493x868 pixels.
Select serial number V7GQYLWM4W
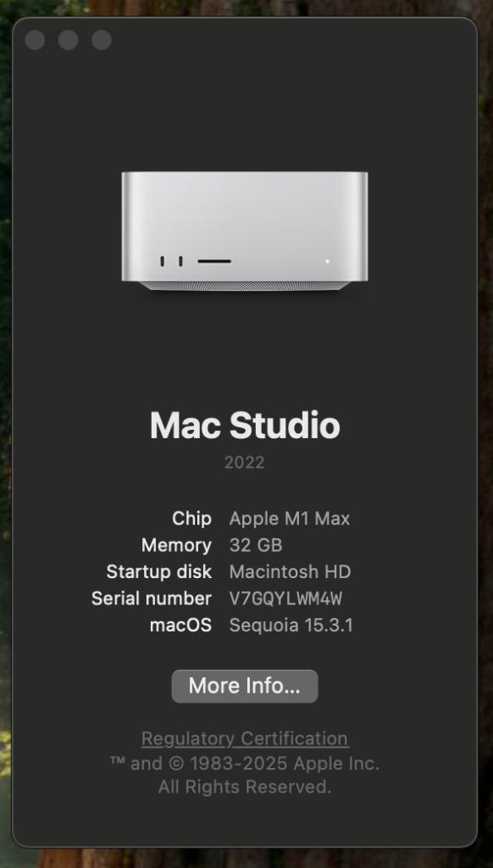point(285,598)
